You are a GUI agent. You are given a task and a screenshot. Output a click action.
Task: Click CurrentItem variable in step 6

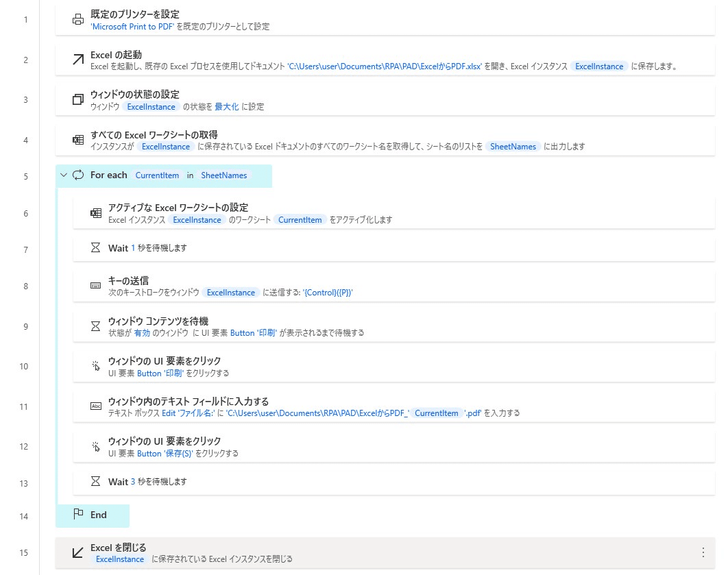300,220
